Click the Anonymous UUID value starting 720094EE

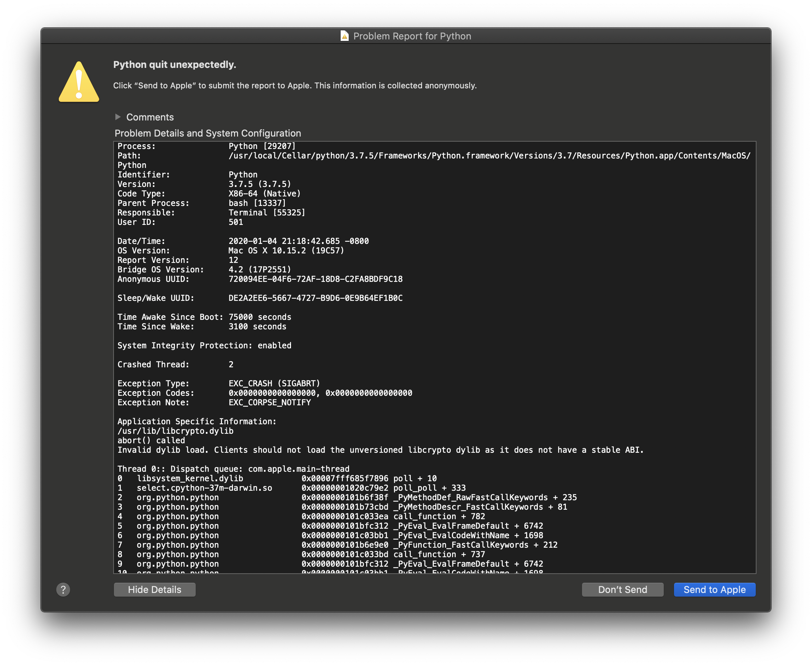click(x=316, y=279)
